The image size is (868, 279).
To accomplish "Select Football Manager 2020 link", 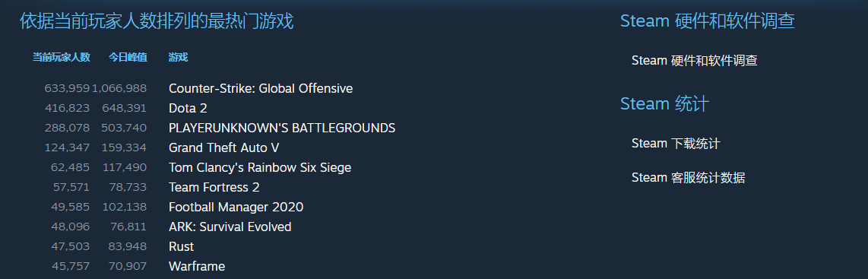I will (x=236, y=207).
